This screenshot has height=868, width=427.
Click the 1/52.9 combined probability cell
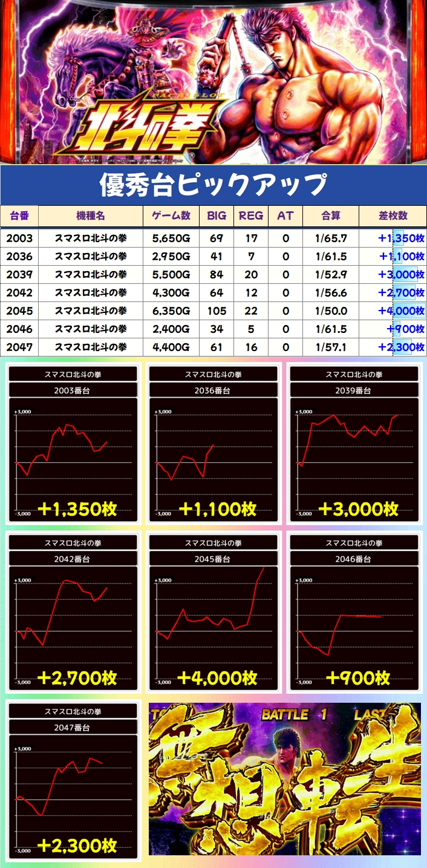click(x=331, y=275)
